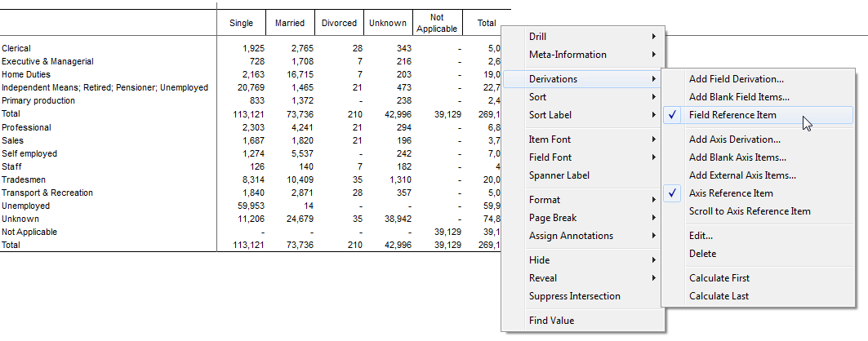Screen dimensions: 868x341
Task: Choose Calculate First option
Action: tap(719, 278)
